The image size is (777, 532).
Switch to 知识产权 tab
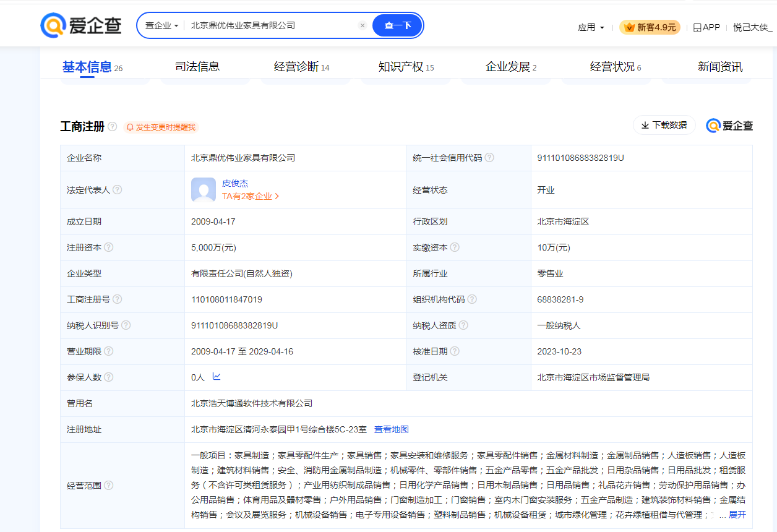(x=406, y=67)
